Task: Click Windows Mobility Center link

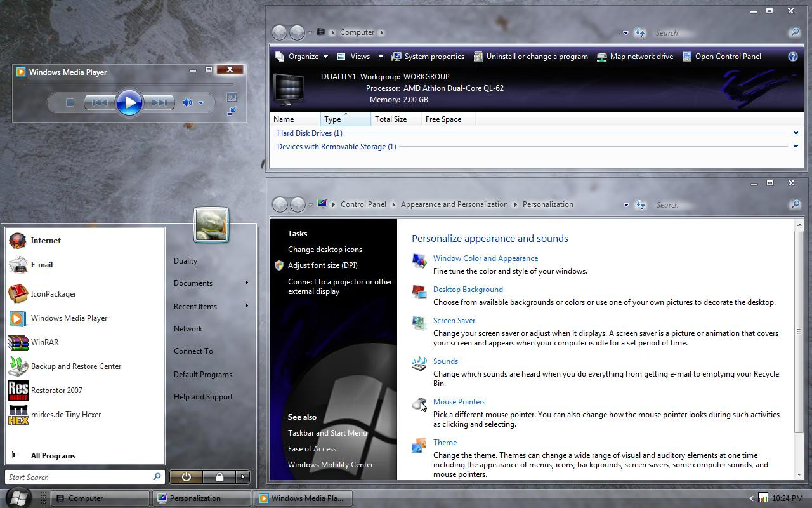Action: tap(331, 465)
